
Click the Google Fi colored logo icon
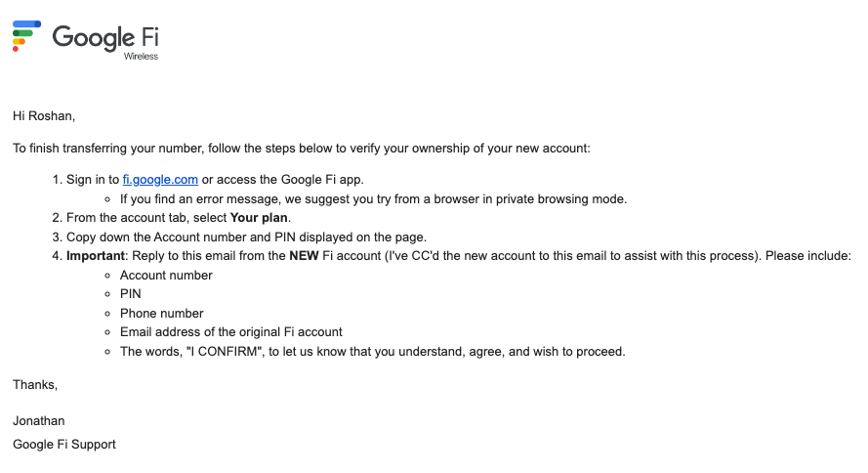pyautogui.click(x=26, y=36)
